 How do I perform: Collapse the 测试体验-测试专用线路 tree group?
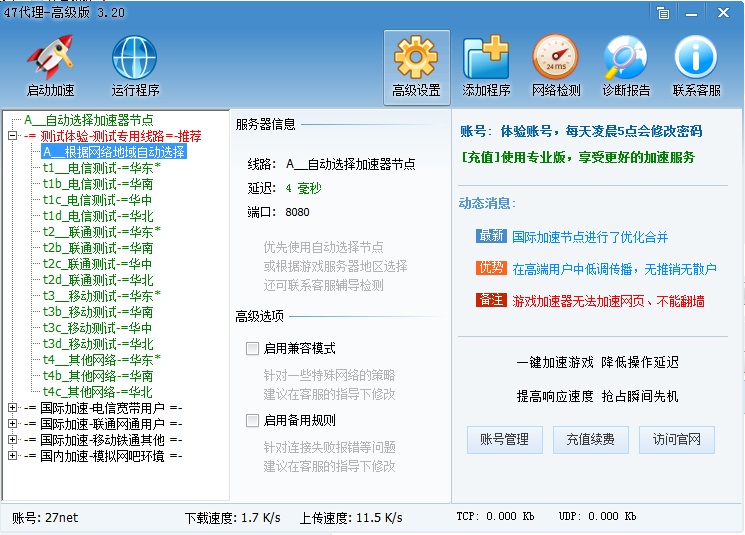[x=12, y=136]
